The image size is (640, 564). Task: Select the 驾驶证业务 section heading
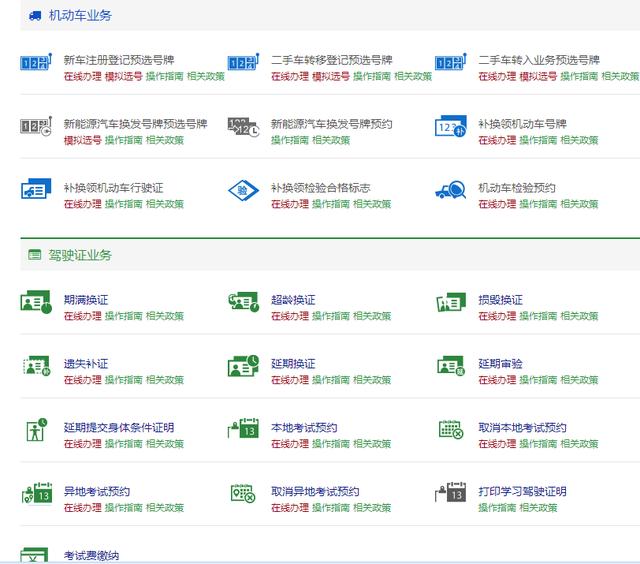click(80, 255)
